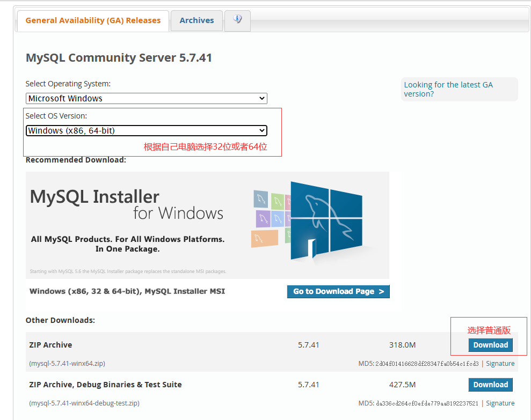531x420 pixels.
Task: Click the MD5 hash starting with 2d04f01416628
Action: click(x=427, y=364)
